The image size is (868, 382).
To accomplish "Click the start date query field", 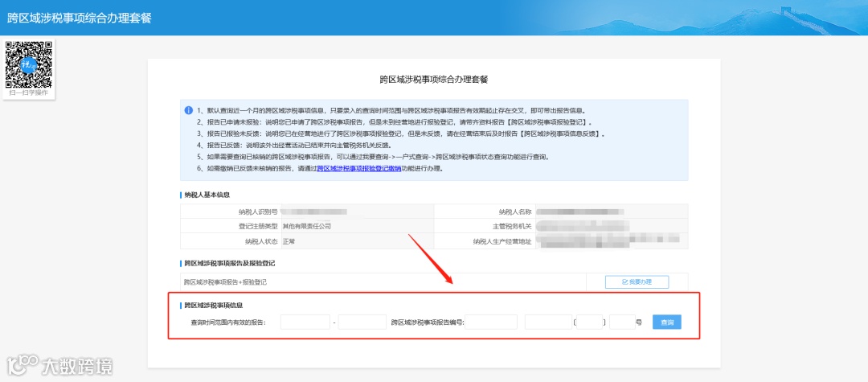I will pyautogui.click(x=305, y=322).
